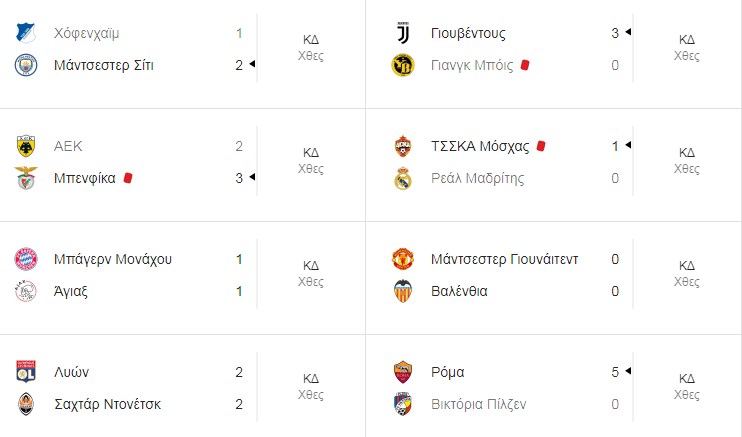Click the Young Boys yellow crest

point(403,65)
